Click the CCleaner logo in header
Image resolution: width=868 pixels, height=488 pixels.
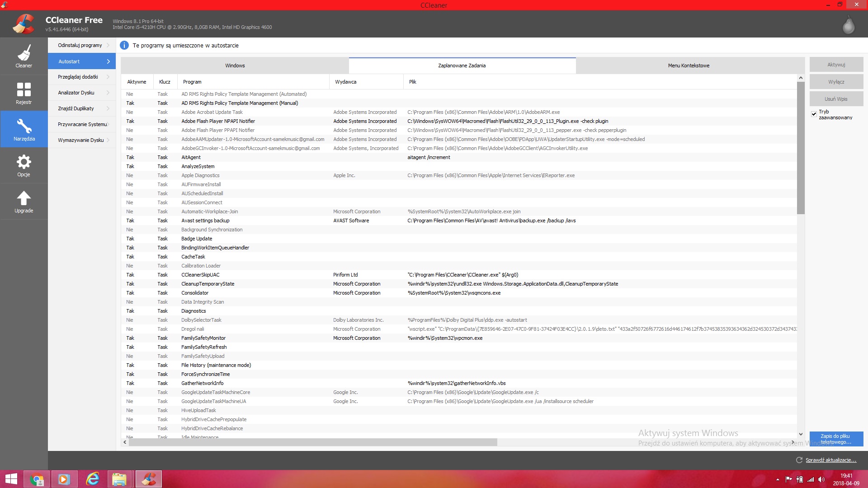tap(24, 24)
